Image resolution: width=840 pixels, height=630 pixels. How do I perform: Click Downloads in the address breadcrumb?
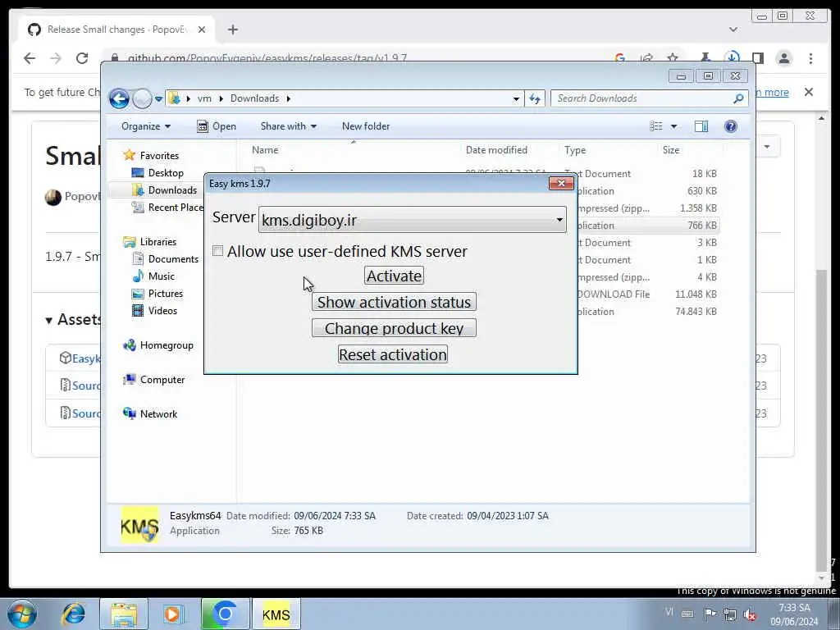[x=254, y=98]
